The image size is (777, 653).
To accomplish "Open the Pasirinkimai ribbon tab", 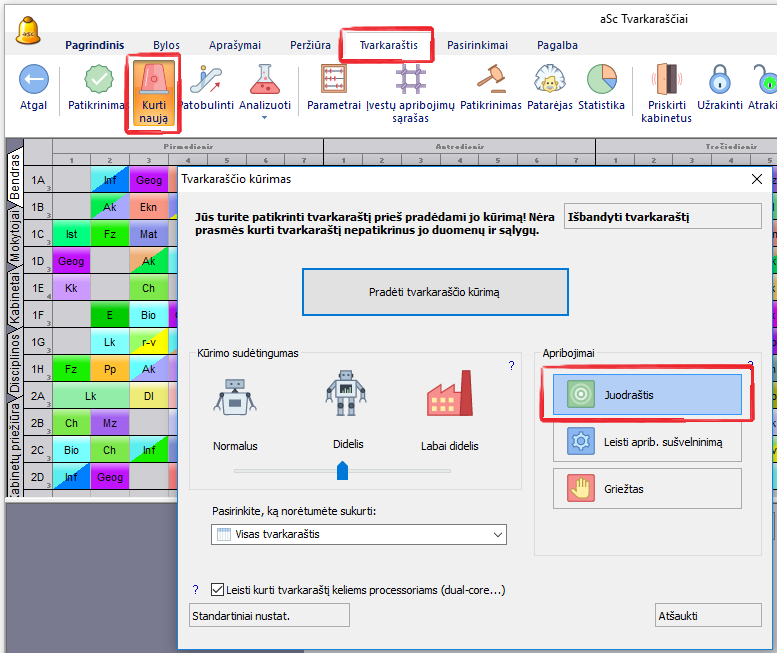I will coord(477,45).
